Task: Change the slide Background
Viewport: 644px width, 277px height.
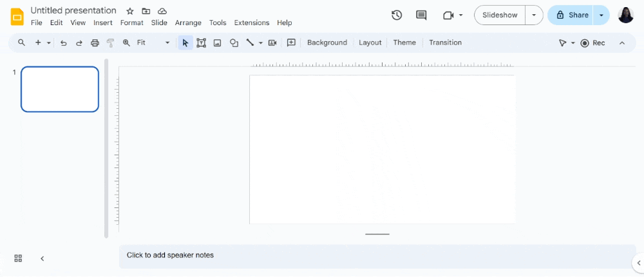Action: click(x=327, y=43)
